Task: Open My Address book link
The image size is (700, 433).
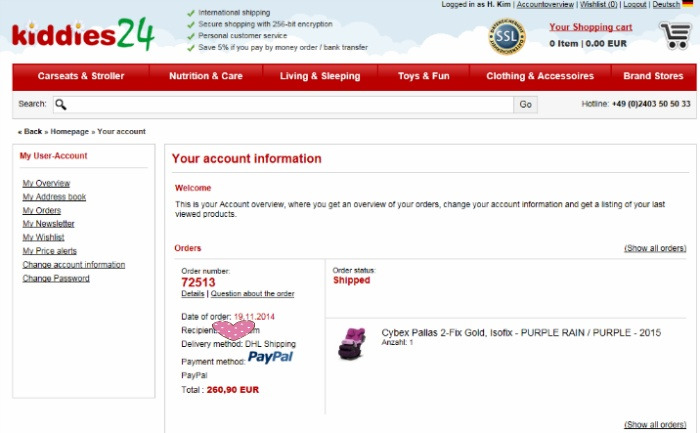Action: [54, 197]
